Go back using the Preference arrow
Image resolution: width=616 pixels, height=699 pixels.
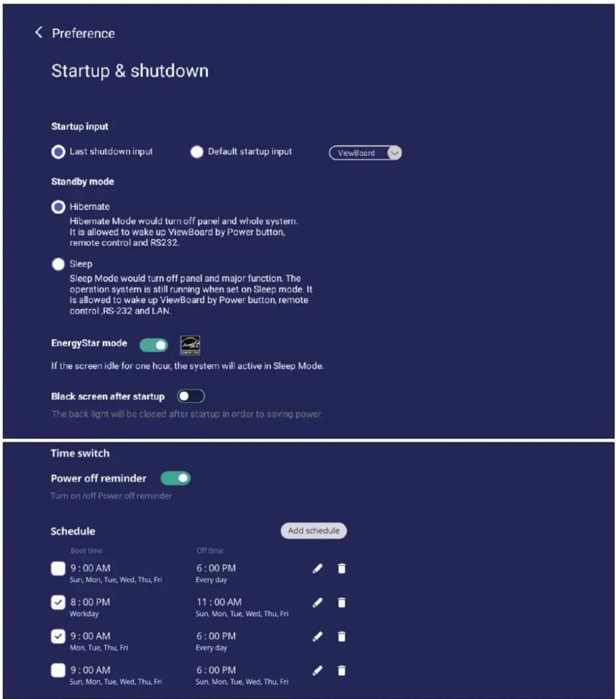click(x=38, y=32)
